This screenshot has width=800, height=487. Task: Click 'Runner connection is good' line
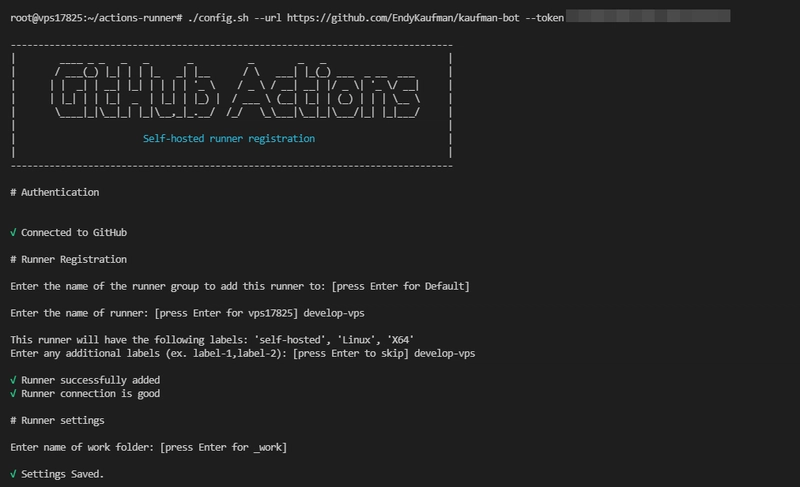point(85,394)
